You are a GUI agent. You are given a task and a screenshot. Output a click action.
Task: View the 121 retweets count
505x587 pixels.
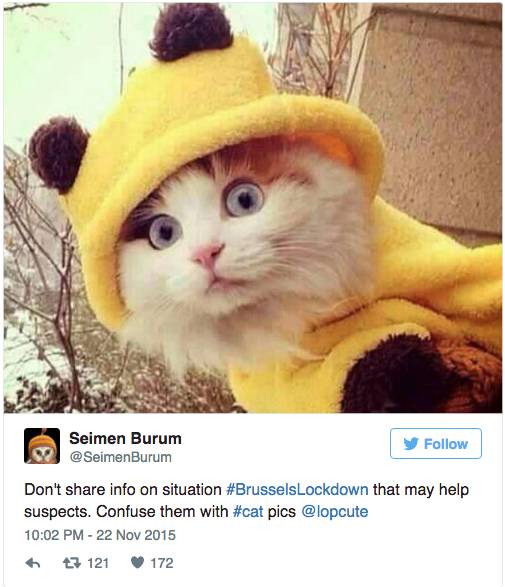point(98,563)
